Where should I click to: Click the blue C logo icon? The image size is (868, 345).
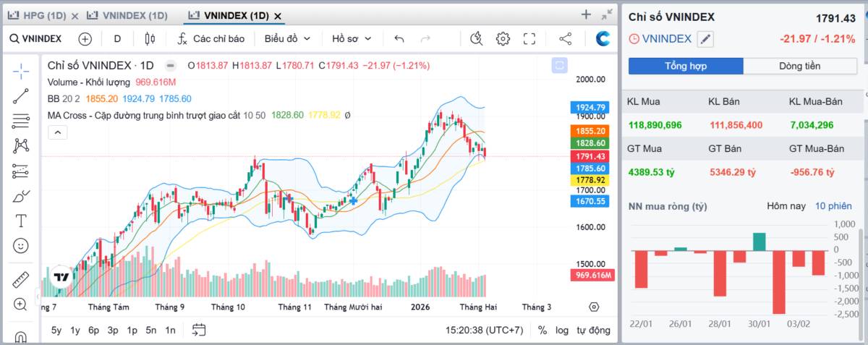pyautogui.click(x=603, y=38)
